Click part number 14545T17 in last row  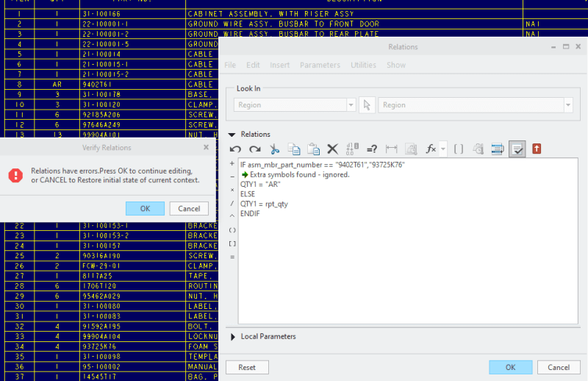(99, 377)
